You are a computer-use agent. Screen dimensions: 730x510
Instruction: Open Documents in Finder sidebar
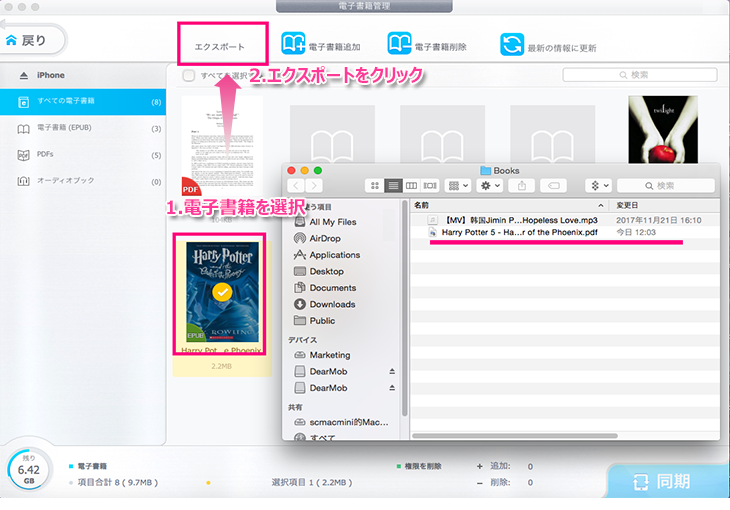(x=333, y=288)
